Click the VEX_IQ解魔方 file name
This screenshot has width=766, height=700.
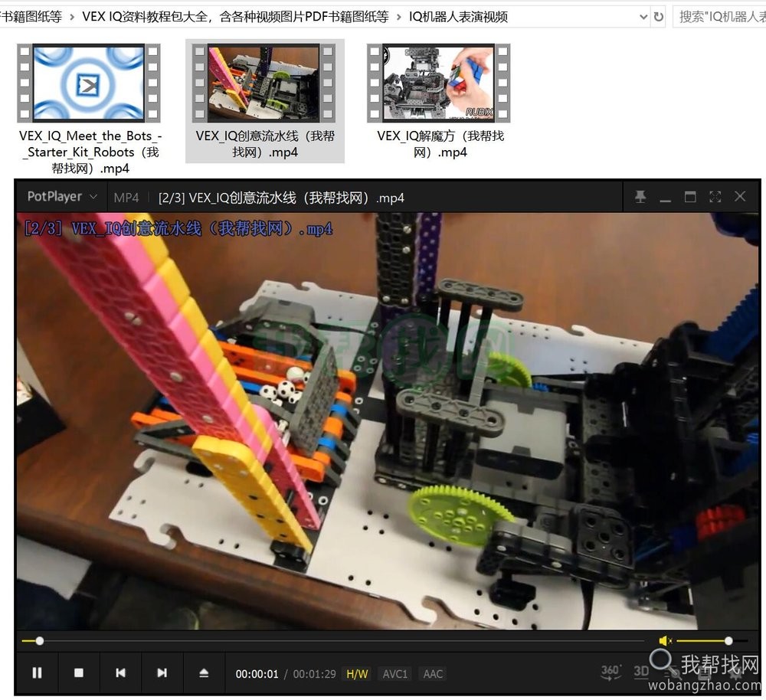click(x=440, y=144)
